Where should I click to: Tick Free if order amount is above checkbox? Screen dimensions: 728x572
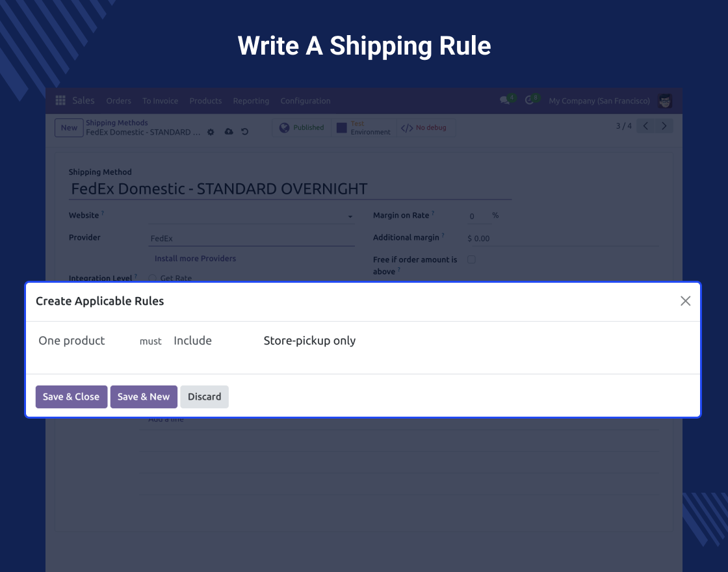pyautogui.click(x=472, y=259)
